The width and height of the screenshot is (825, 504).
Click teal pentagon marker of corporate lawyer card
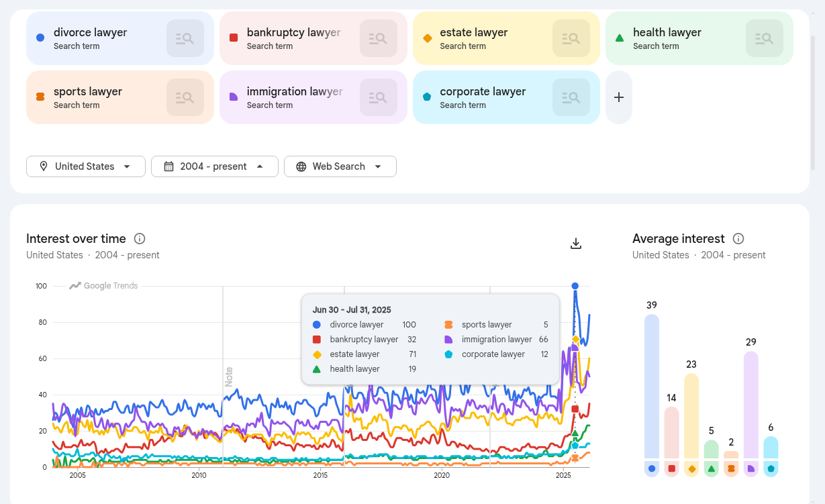tap(427, 97)
